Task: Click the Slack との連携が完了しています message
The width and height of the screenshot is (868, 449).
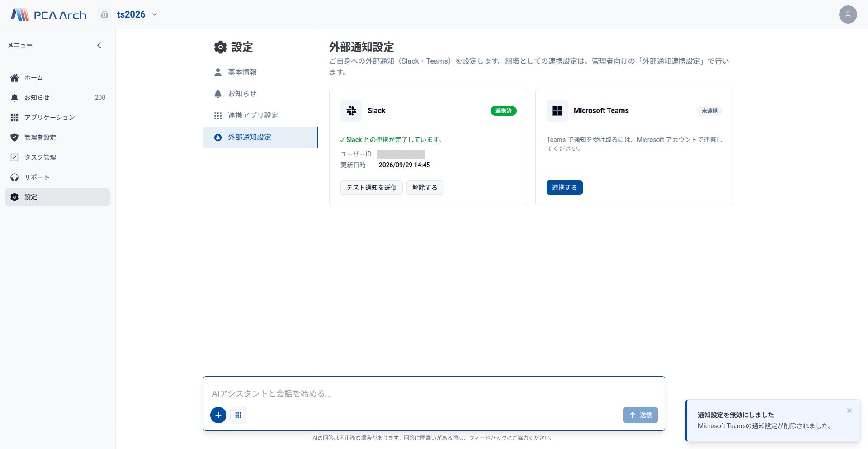Action: pos(392,140)
